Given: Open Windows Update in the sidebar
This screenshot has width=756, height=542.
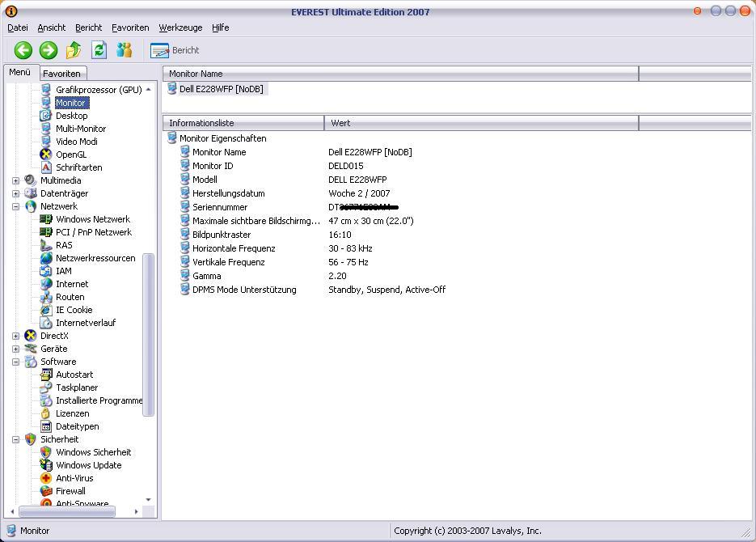Looking at the screenshot, I should coord(88,465).
